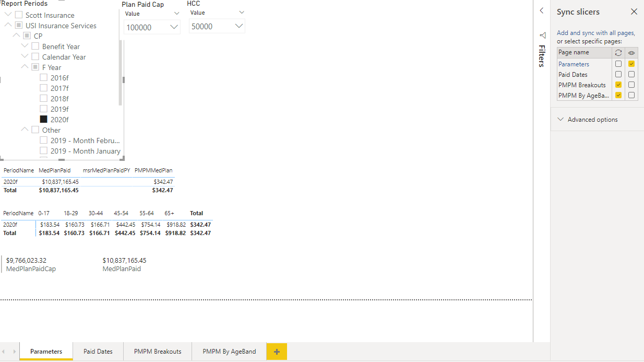Toggle the USI Insurance Services checkbox
The image size is (644, 362).
[x=19, y=25]
